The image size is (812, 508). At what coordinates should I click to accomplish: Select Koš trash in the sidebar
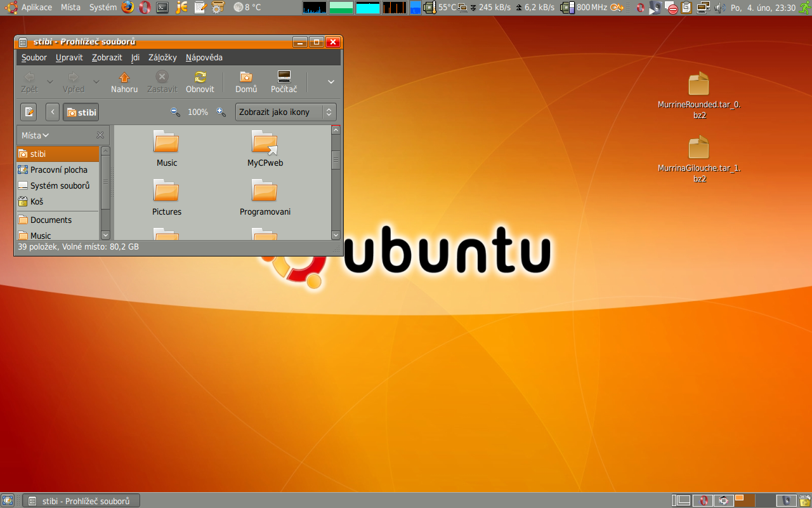58,201
